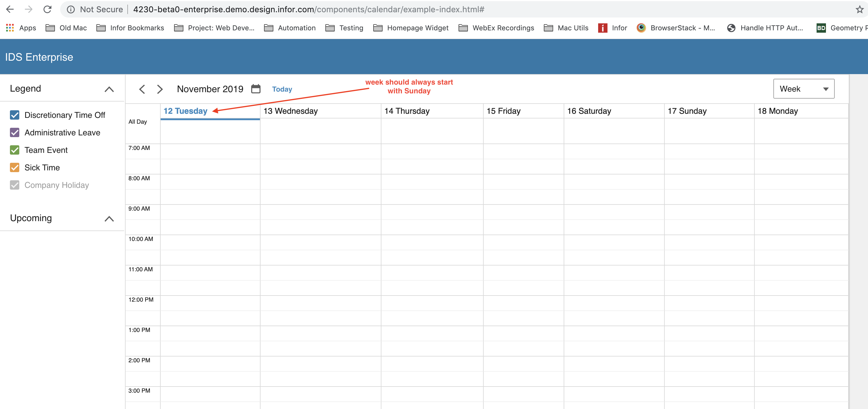Open Infor Bookmarks folder
Image resolution: width=868 pixels, height=409 pixels.
point(130,28)
